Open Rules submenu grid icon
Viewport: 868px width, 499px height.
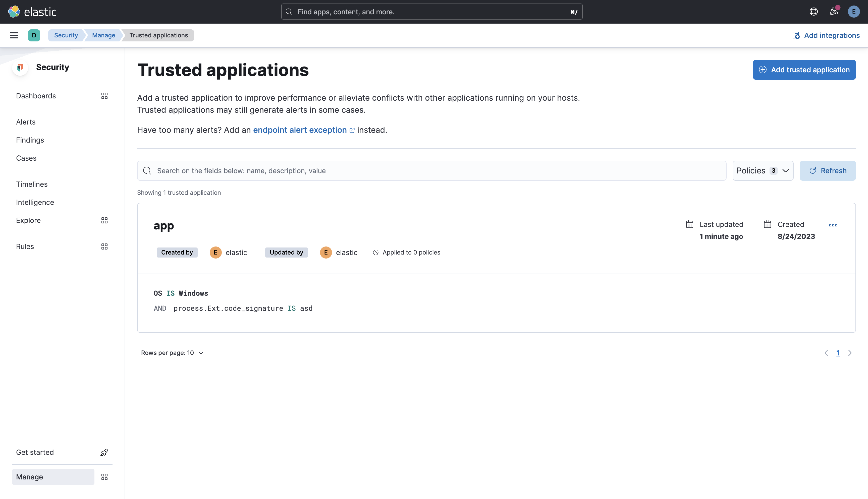(x=104, y=246)
